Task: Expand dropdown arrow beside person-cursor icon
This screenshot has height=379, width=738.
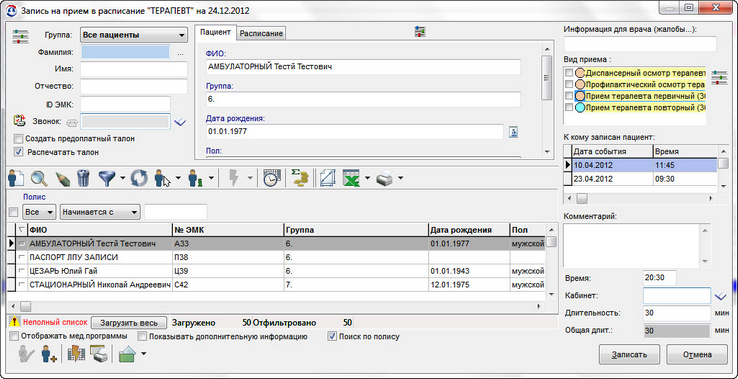Action: 178,178
